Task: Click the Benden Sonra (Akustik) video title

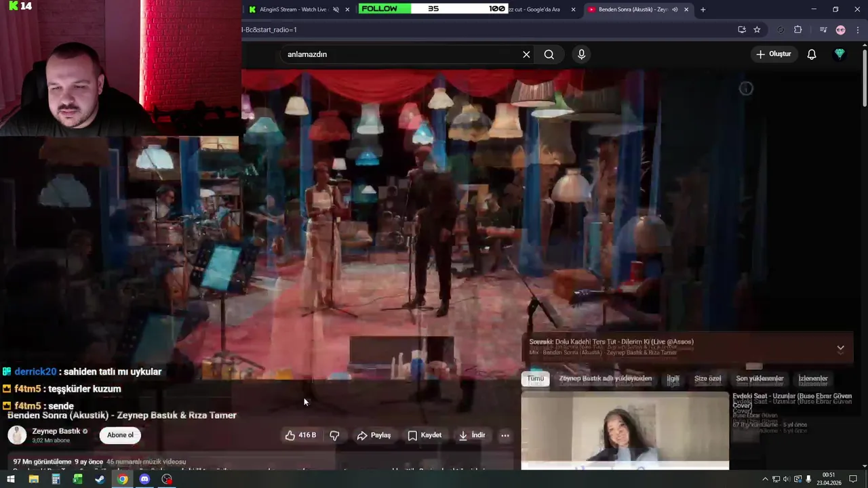Action: pyautogui.click(x=122, y=415)
